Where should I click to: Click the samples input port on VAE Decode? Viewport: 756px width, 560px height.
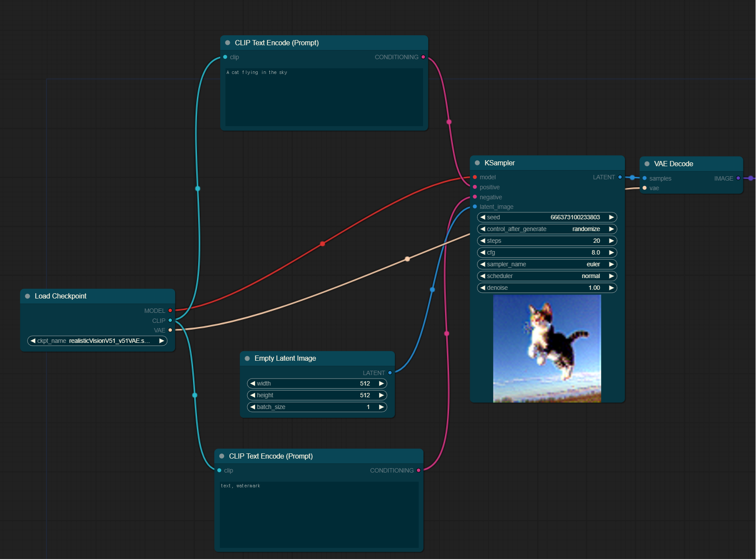click(645, 178)
